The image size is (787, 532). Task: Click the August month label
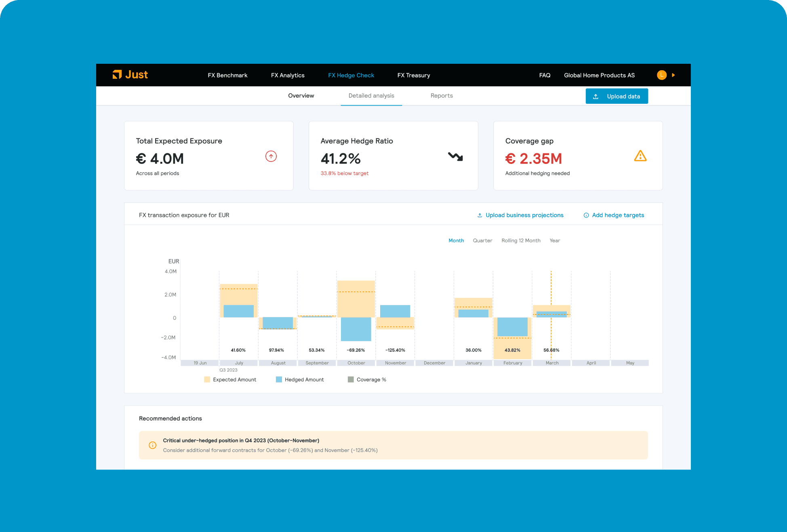point(278,363)
